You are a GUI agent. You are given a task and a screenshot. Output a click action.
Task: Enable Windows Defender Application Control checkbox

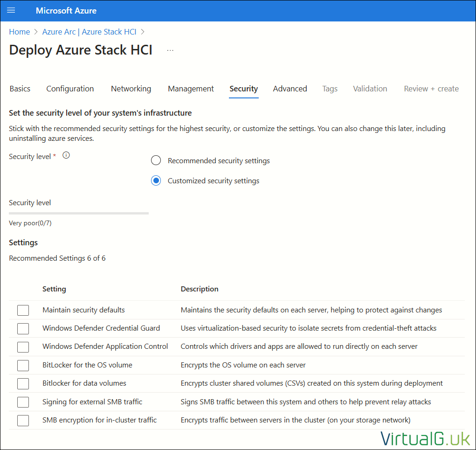[x=23, y=347]
